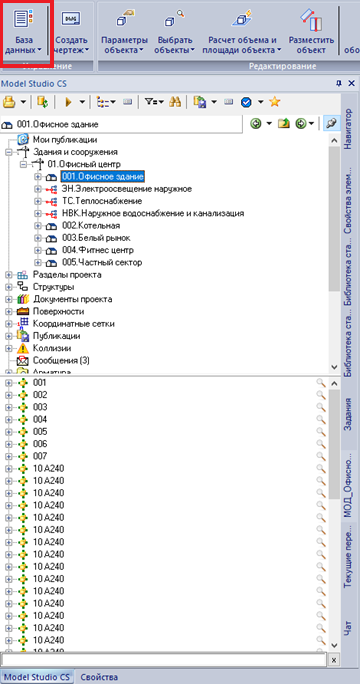This screenshot has height=684, width=360.
Task: Click the Коллизии warning triangle icon
Action: [22, 349]
